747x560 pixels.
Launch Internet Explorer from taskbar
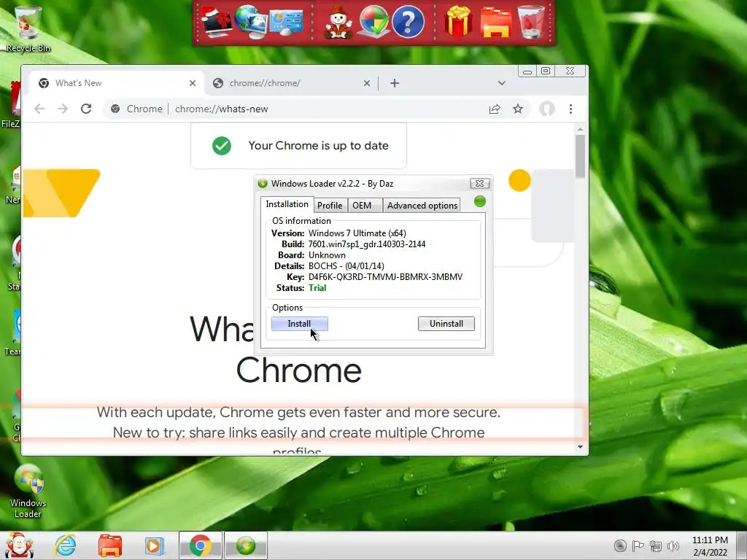[x=65, y=545]
